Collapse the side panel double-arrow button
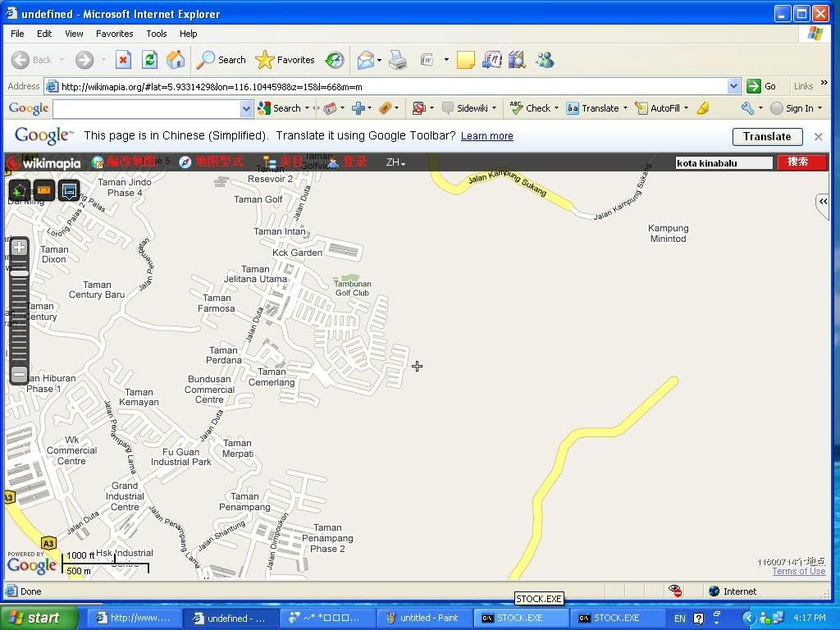 click(x=822, y=202)
